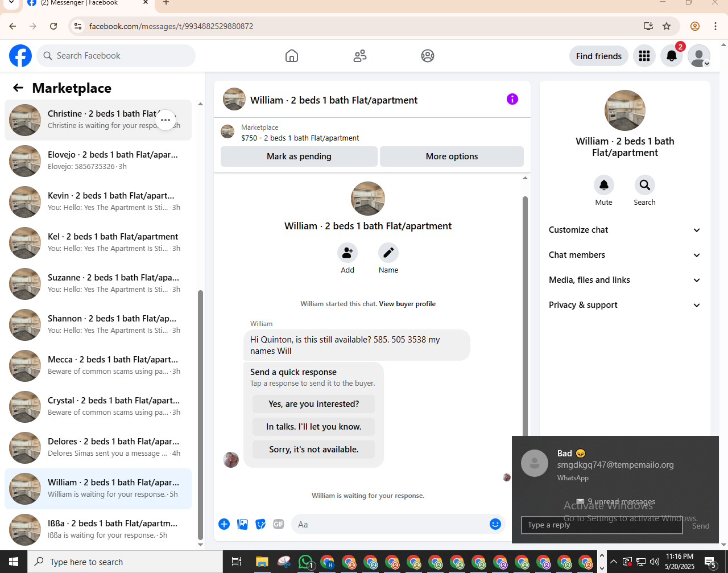Image resolution: width=728 pixels, height=573 pixels.
Task: Open the $750 listing link in chat header
Action: coord(300,138)
